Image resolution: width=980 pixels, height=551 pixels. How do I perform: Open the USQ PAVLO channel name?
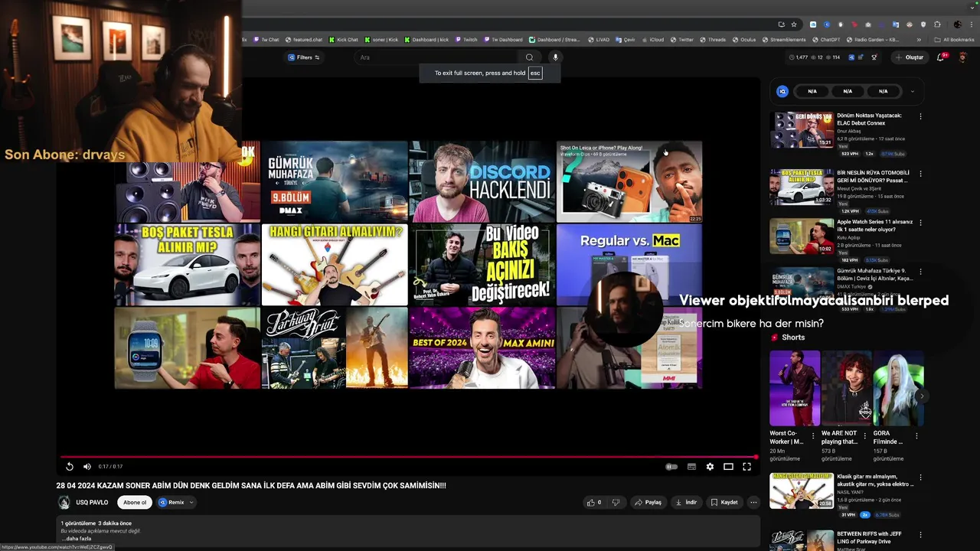click(x=92, y=503)
